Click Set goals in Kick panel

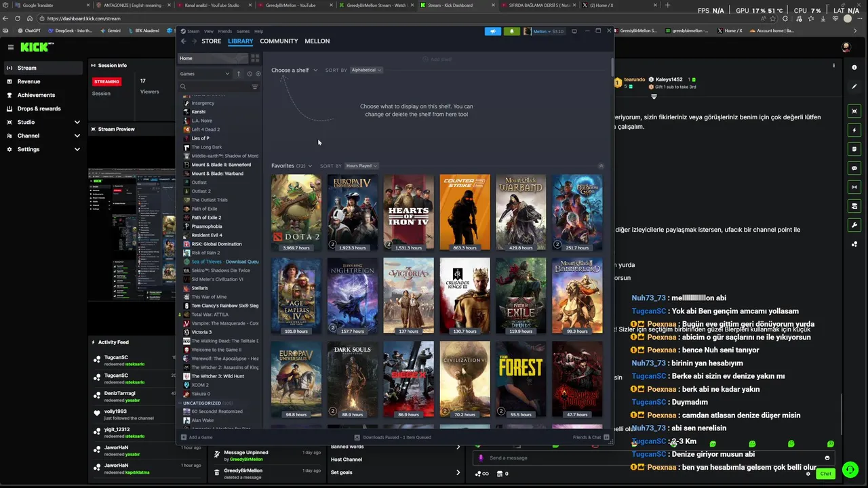pyautogui.click(x=395, y=472)
